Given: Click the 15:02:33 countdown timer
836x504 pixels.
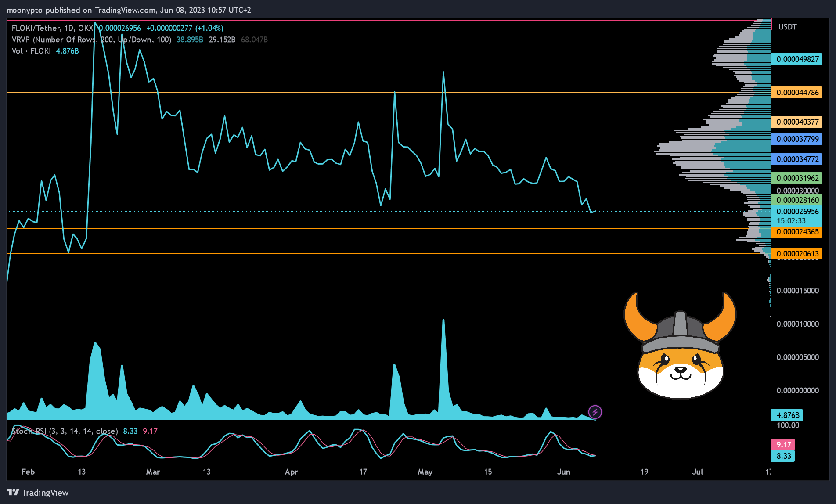Looking at the screenshot, I should point(791,221).
